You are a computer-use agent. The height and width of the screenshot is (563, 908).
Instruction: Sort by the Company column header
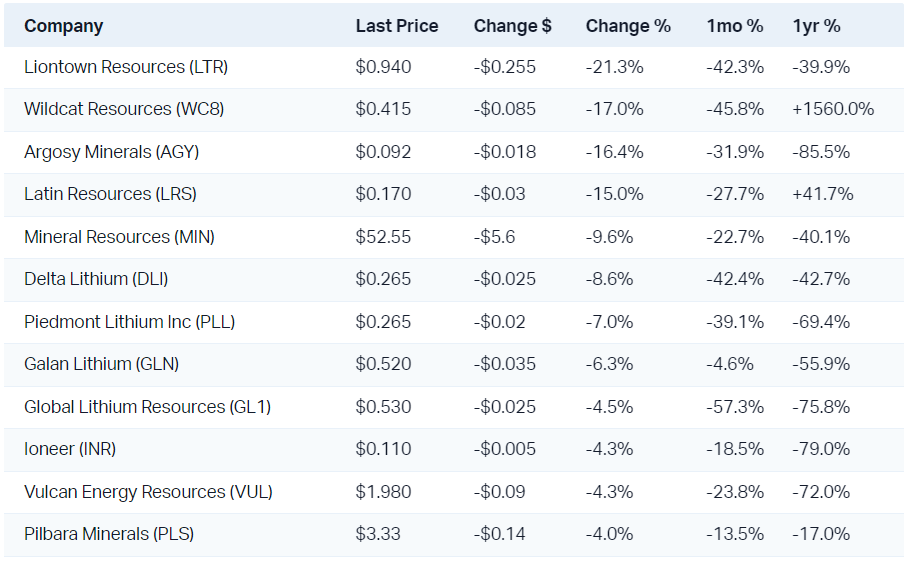63,26
